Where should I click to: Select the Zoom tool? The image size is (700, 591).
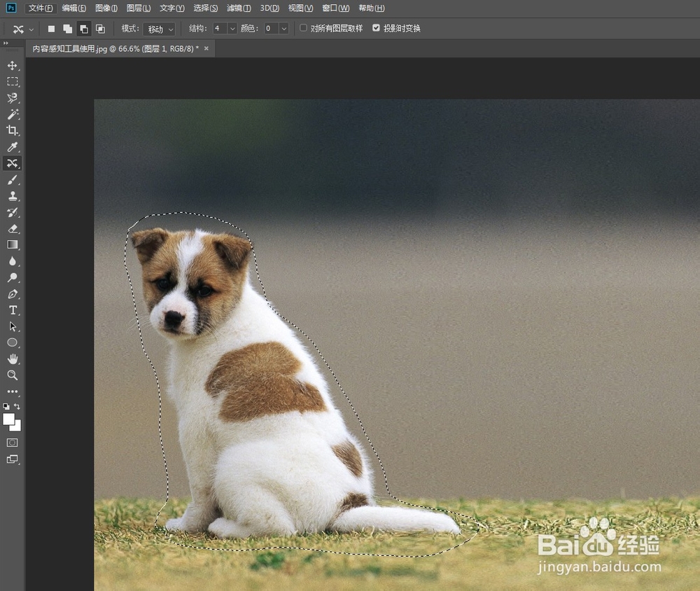click(x=13, y=375)
